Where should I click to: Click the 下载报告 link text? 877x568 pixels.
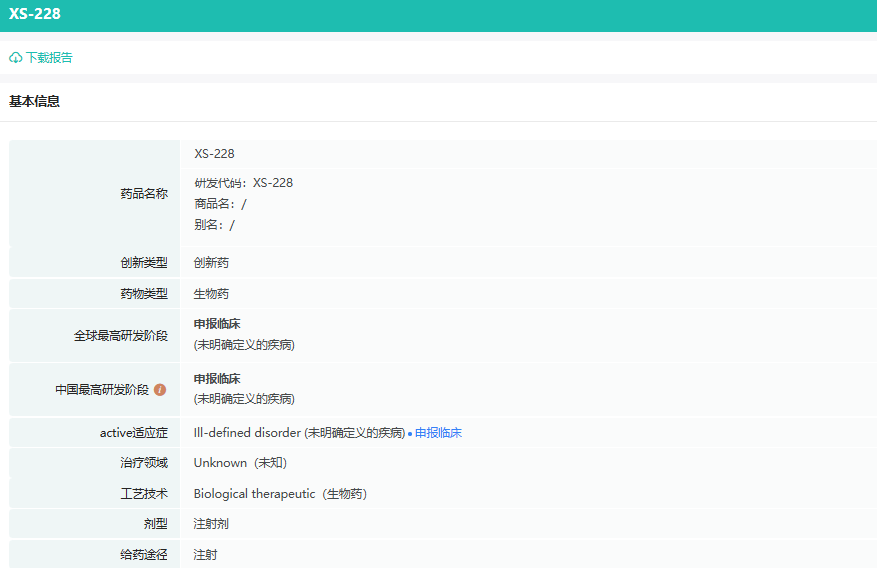point(49,58)
